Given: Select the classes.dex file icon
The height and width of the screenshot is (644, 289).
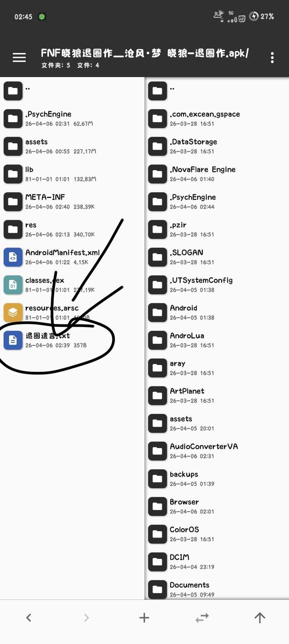Looking at the screenshot, I should click(x=13, y=285).
